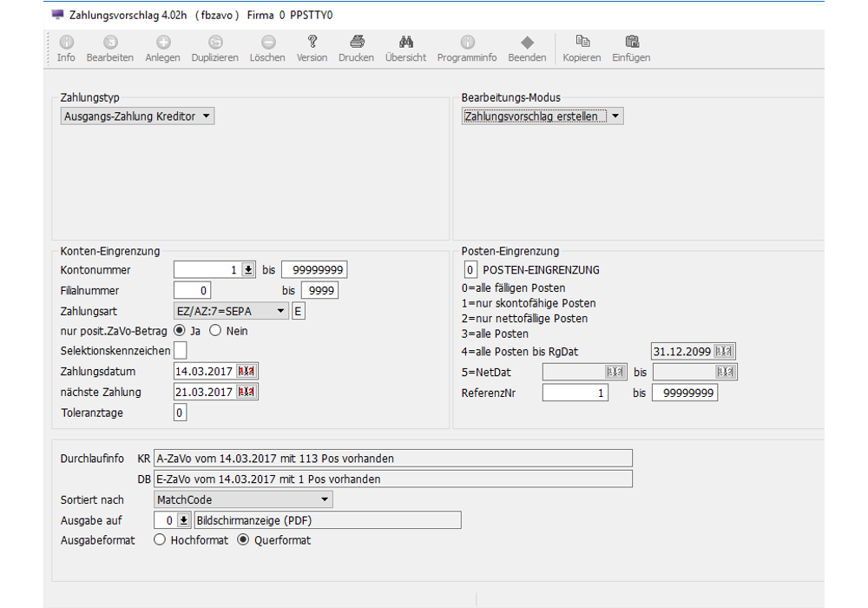Select Querformat output format
Screen dimensions: 868x608
coord(243,540)
